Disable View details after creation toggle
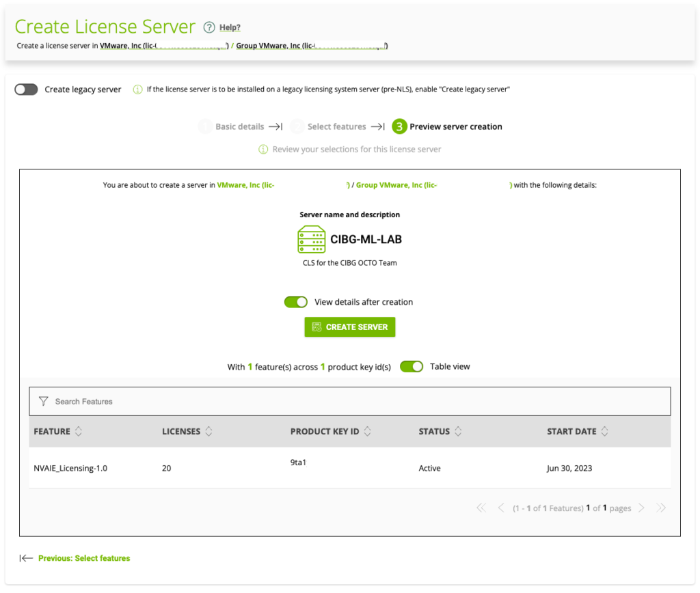This screenshot has width=700, height=593. pyautogui.click(x=296, y=302)
